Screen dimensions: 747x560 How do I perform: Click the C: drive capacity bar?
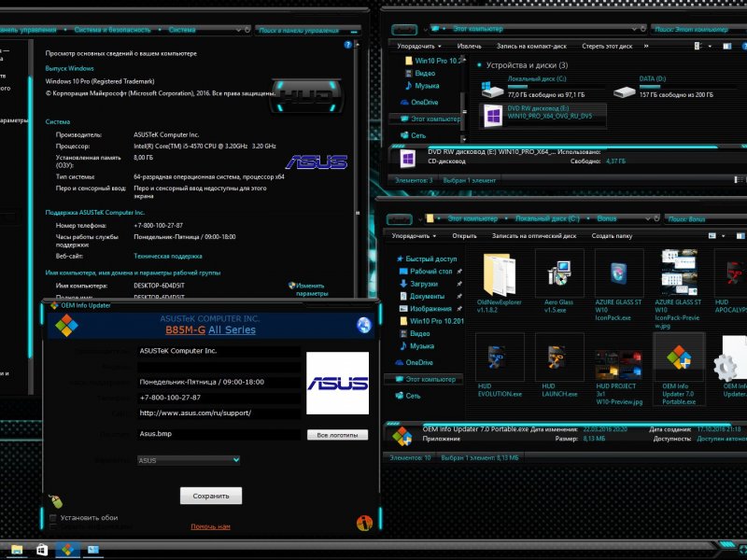[532, 87]
